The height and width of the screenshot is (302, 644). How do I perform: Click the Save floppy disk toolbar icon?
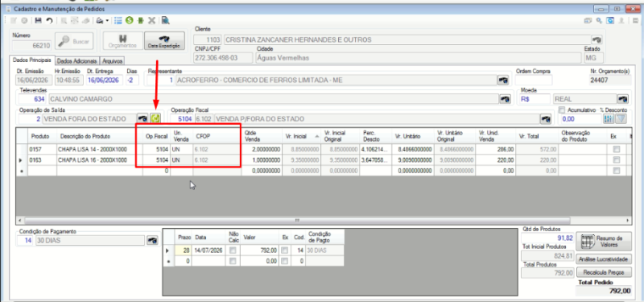(39, 20)
